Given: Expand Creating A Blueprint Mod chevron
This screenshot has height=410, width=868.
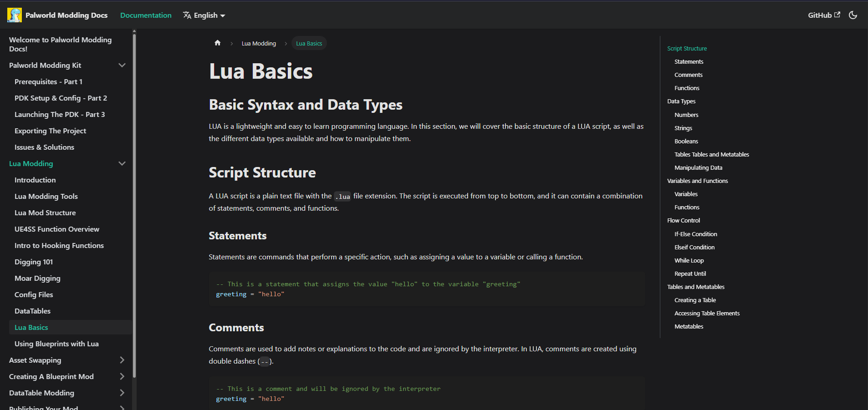Looking at the screenshot, I should click(x=122, y=376).
